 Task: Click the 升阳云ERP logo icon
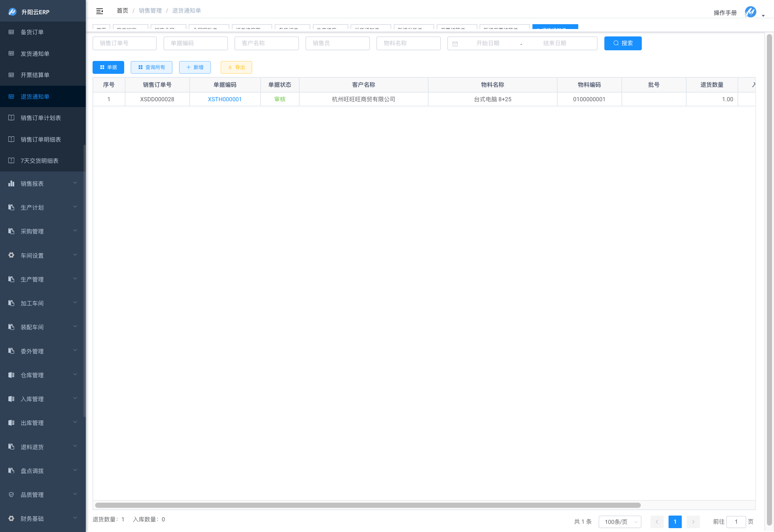point(12,12)
